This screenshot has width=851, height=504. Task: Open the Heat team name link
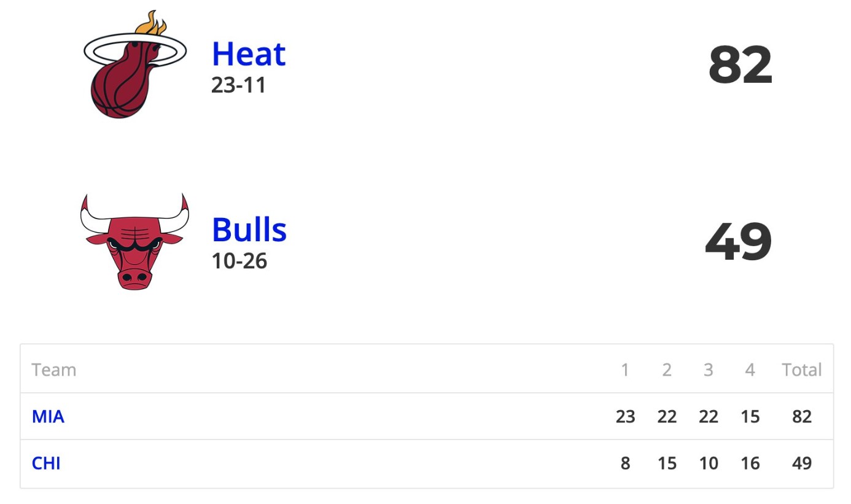point(249,54)
